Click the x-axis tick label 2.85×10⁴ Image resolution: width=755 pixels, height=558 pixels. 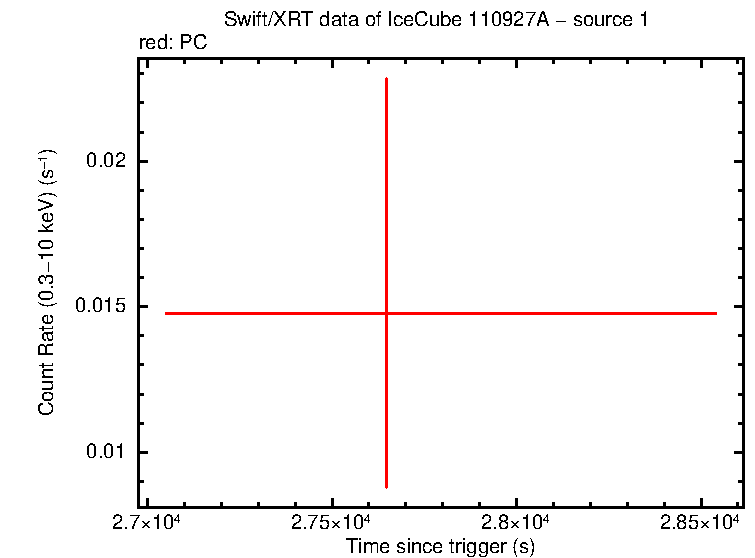click(699, 522)
